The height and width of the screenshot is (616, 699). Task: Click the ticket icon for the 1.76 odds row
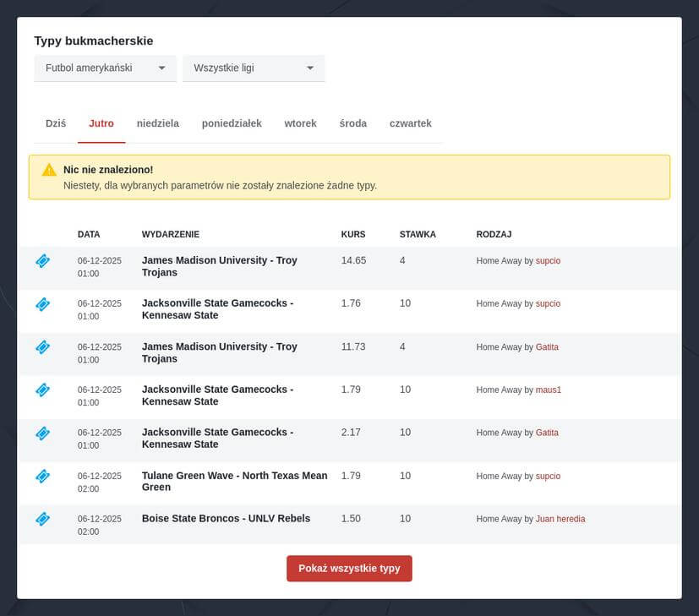coord(43,304)
